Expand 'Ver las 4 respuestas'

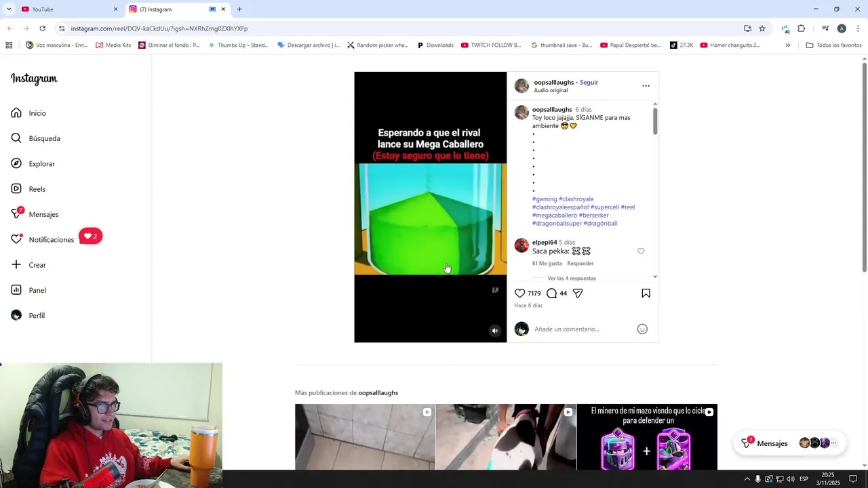[572, 278]
